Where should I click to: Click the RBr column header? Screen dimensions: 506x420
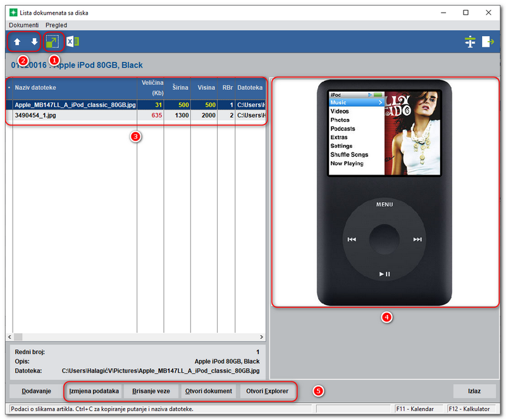(226, 88)
